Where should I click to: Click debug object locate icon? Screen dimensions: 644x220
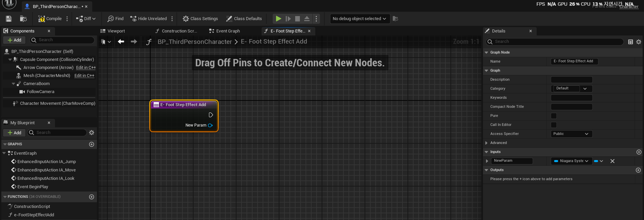tap(395, 19)
